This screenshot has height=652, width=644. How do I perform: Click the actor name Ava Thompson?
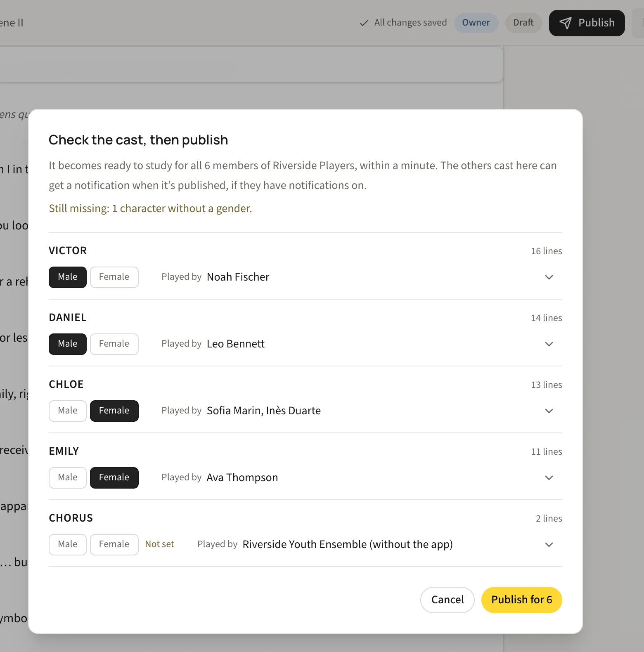pyautogui.click(x=242, y=477)
